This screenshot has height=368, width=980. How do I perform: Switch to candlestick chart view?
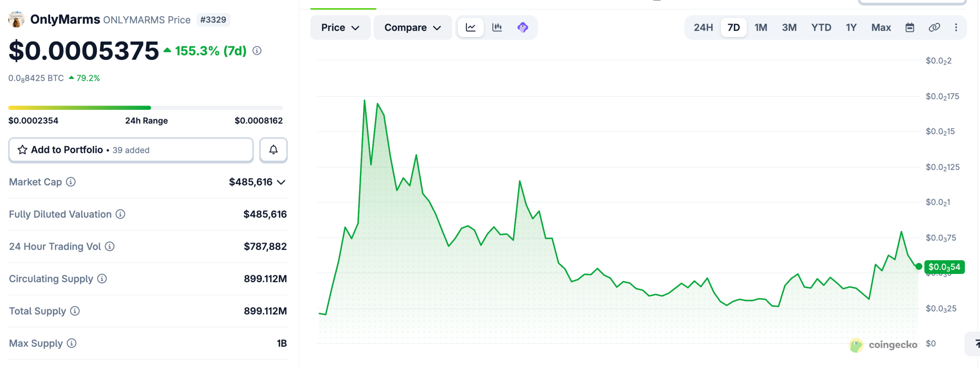point(497,28)
